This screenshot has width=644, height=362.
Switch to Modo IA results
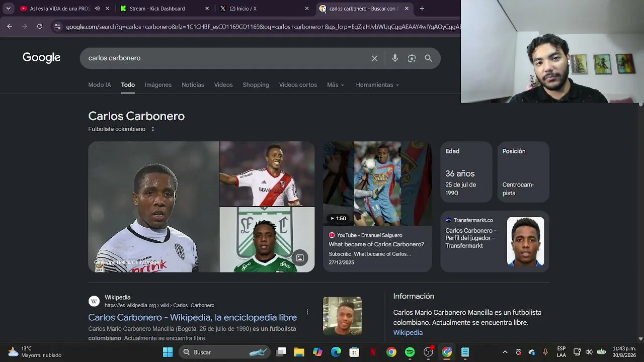click(x=100, y=85)
